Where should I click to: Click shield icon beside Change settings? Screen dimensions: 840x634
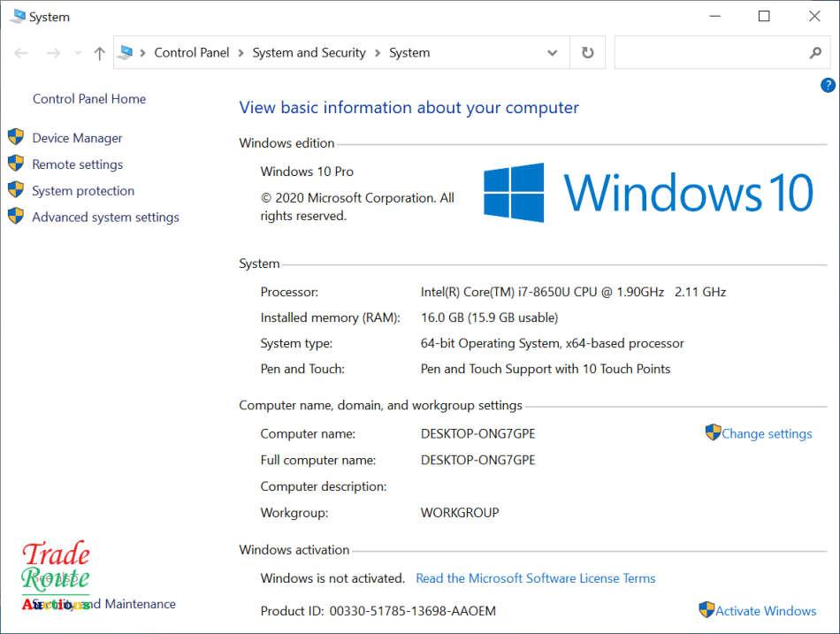[x=713, y=432]
